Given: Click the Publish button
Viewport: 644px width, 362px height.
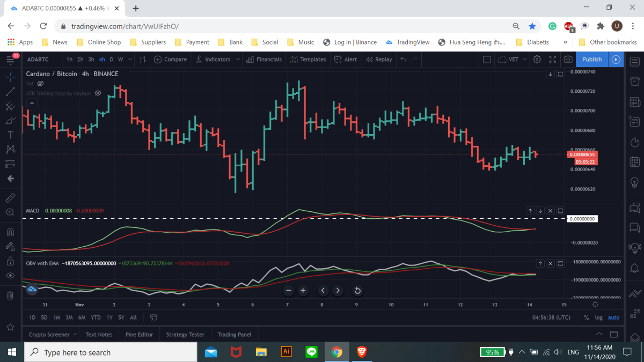Looking at the screenshot, I should pyautogui.click(x=592, y=60).
